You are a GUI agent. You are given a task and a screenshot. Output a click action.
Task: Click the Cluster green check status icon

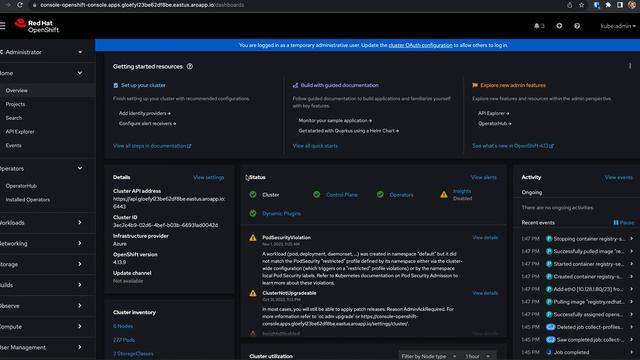[x=253, y=195]
